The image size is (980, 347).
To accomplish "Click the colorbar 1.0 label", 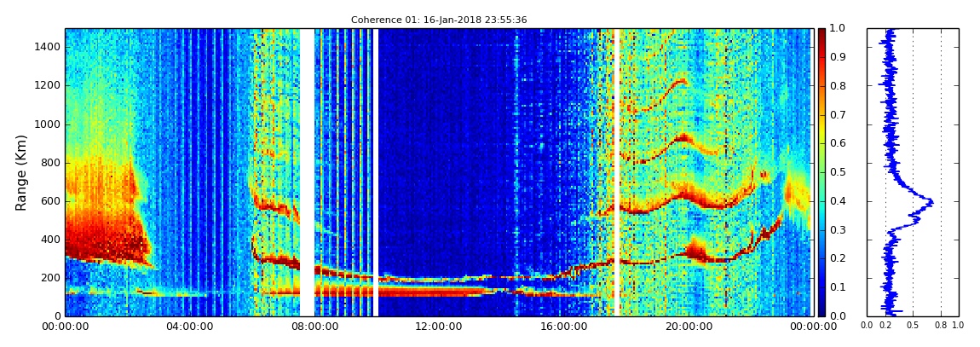I will pyautogui.click(x=836, y=29).
